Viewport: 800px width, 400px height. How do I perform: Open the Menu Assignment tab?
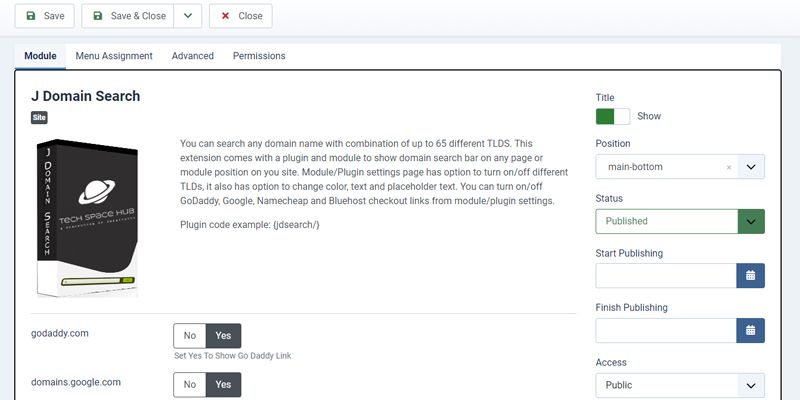114,56
